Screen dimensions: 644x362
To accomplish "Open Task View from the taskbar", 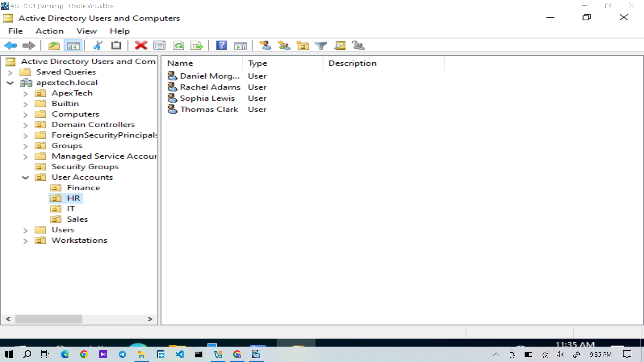I will tap(45, 354).
